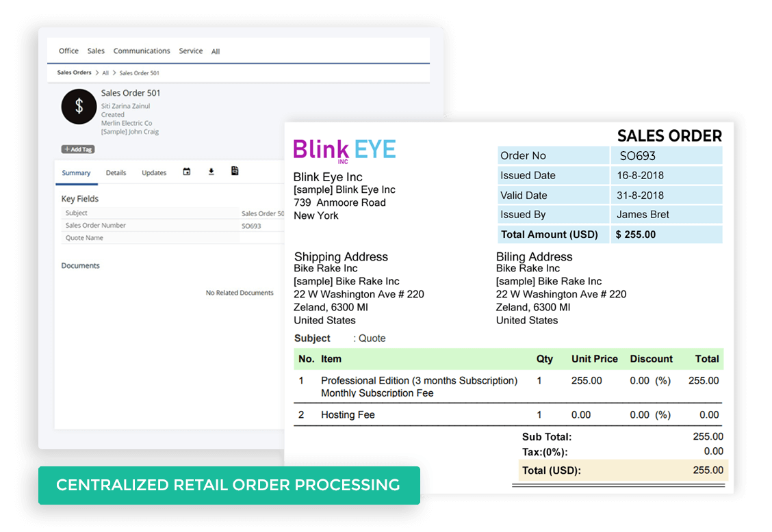Click the Professional Edition item row
Screen dimensions: 772x532
click(x=508, y=386)
